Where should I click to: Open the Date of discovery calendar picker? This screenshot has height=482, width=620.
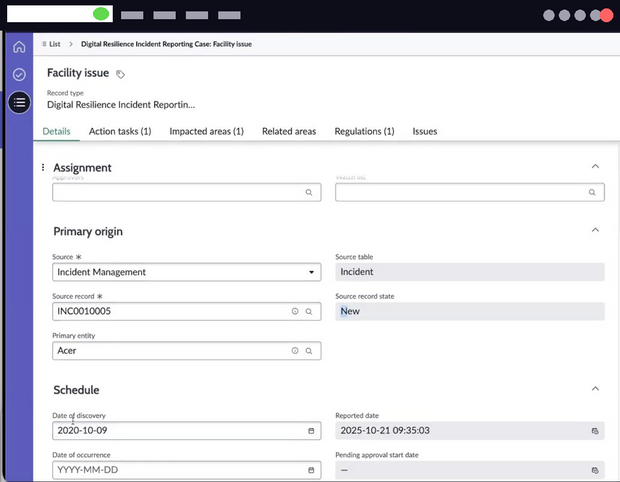pos(311,431)
